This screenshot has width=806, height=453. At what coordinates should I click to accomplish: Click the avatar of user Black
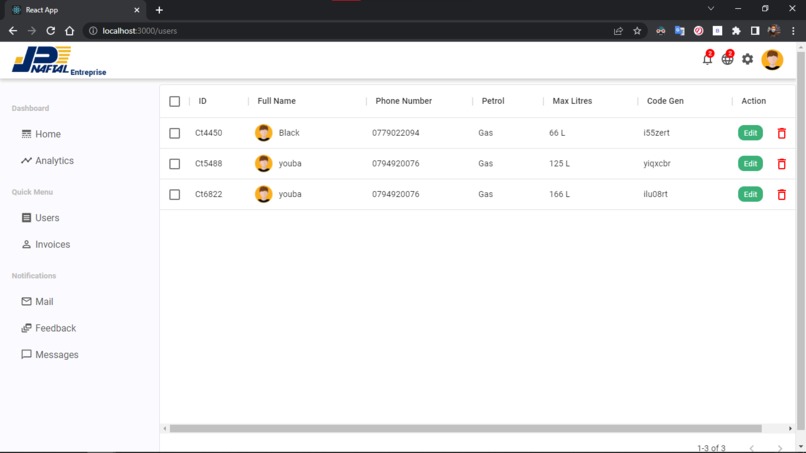coord(264,133)
